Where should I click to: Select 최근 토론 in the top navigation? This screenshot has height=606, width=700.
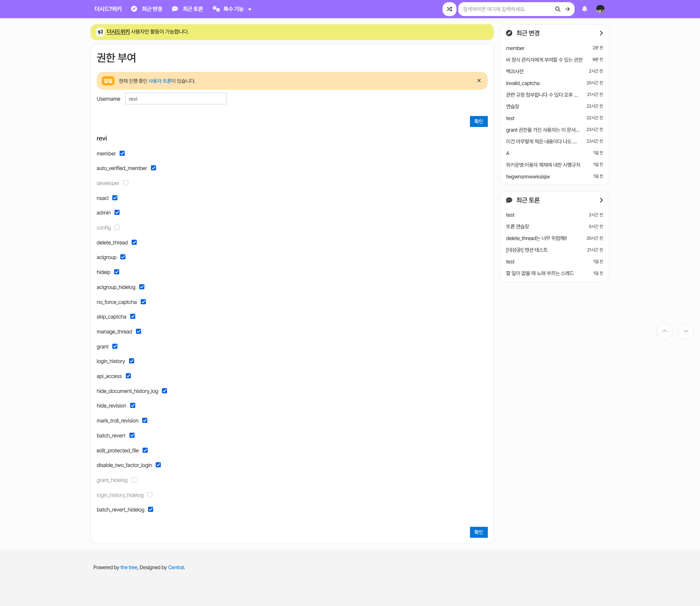tap(193, 9)
